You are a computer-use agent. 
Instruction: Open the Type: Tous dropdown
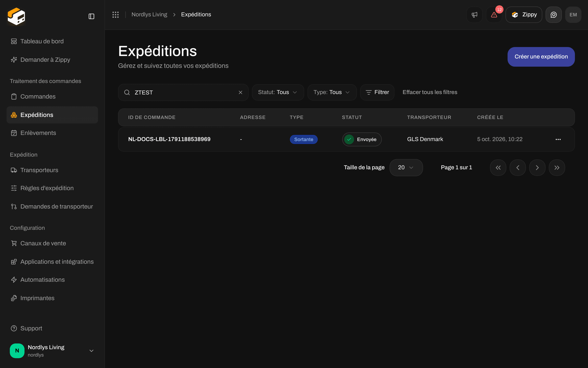332,92
